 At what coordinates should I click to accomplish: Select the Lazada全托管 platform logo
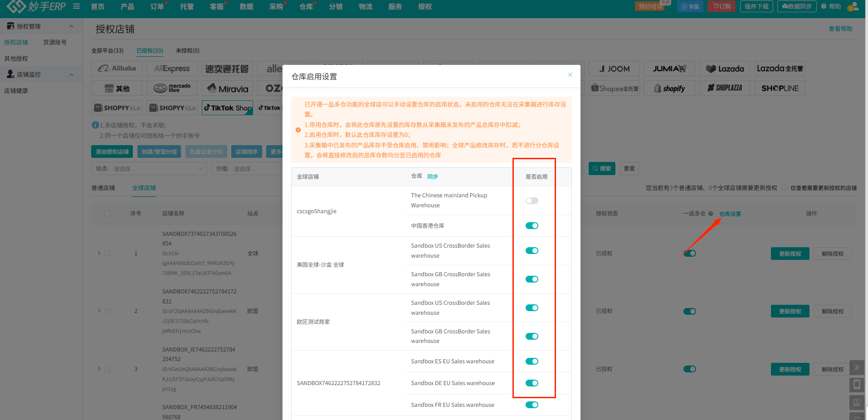point(780,68)
